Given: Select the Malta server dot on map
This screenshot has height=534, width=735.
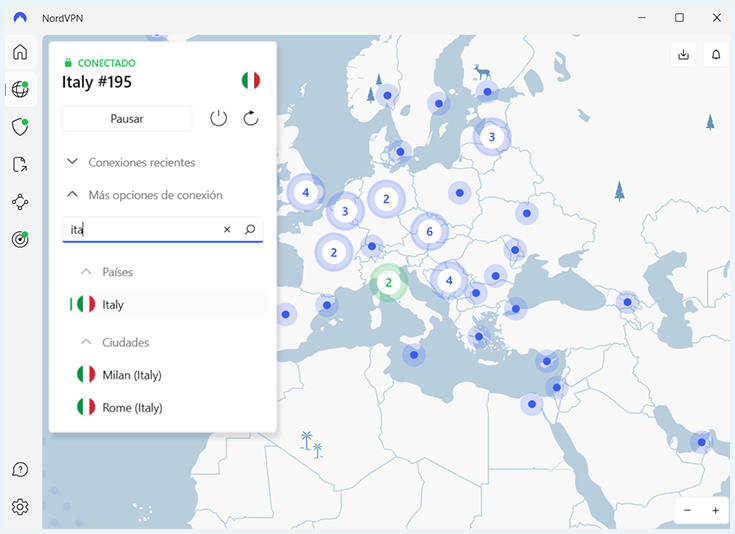Looking at the screenshot, I should coord(414,355).
